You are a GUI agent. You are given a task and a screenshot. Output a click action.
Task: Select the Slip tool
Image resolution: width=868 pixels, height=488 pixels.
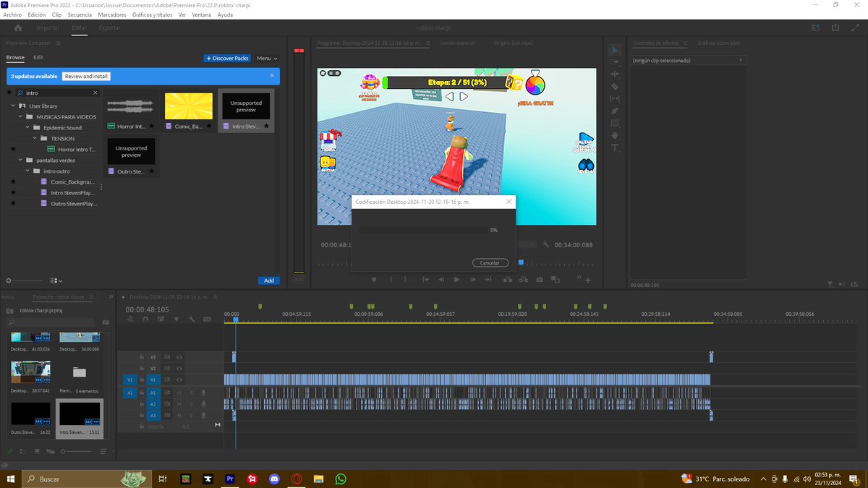pyautogui.click(x=615, y=98)
